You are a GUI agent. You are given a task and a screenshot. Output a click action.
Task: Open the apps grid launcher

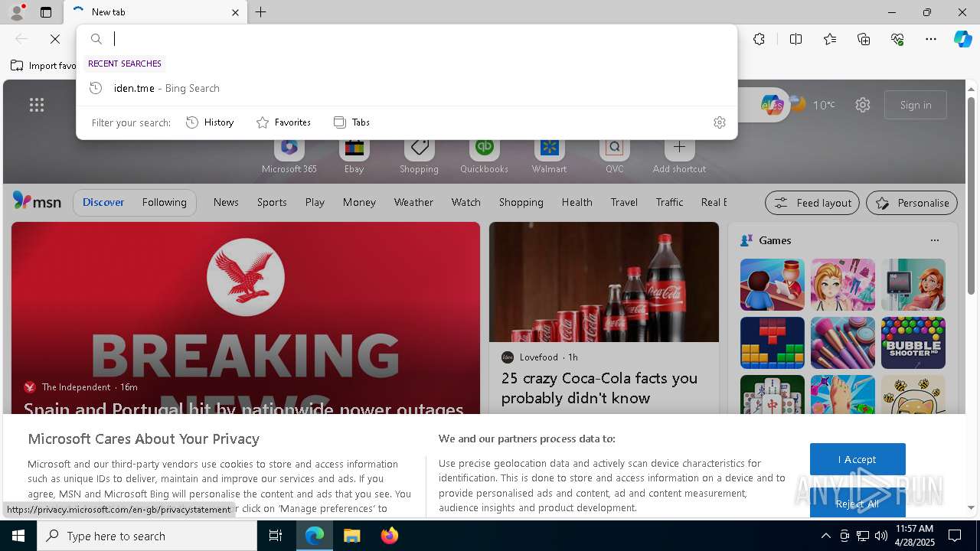point(37,105)
